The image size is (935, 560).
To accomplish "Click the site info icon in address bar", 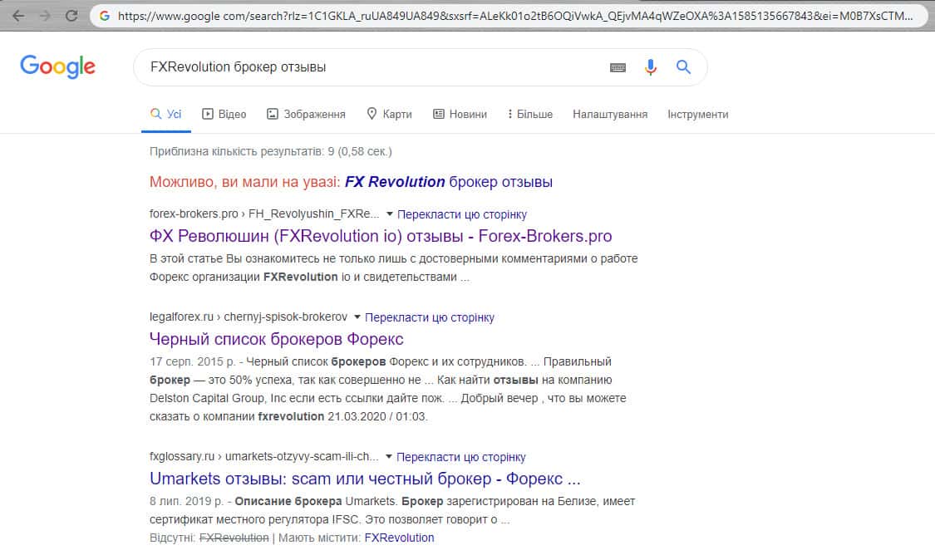I will coord(105,16).
